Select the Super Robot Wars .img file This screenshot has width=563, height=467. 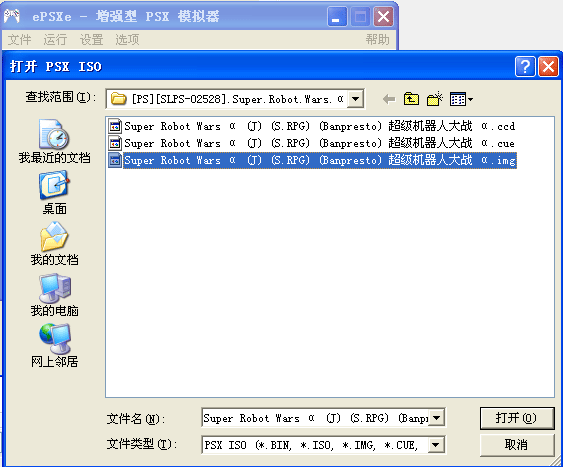(312, 160)
